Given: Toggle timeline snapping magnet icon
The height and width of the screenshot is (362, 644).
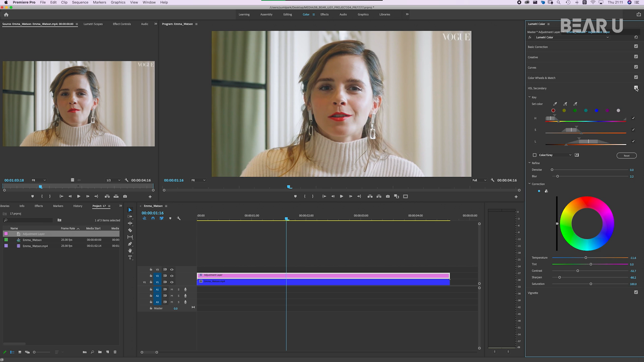Looking at the screenshot, I should pos(153,219).
